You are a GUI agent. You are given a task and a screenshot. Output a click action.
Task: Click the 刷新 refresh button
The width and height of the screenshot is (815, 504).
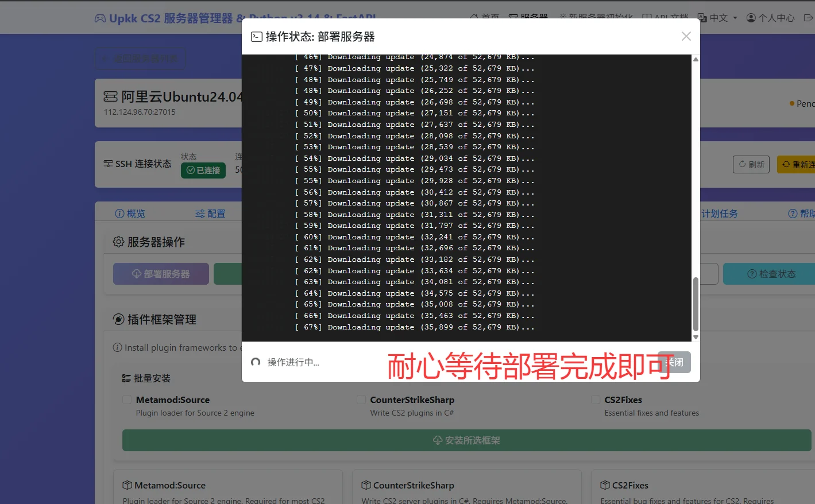751,164
